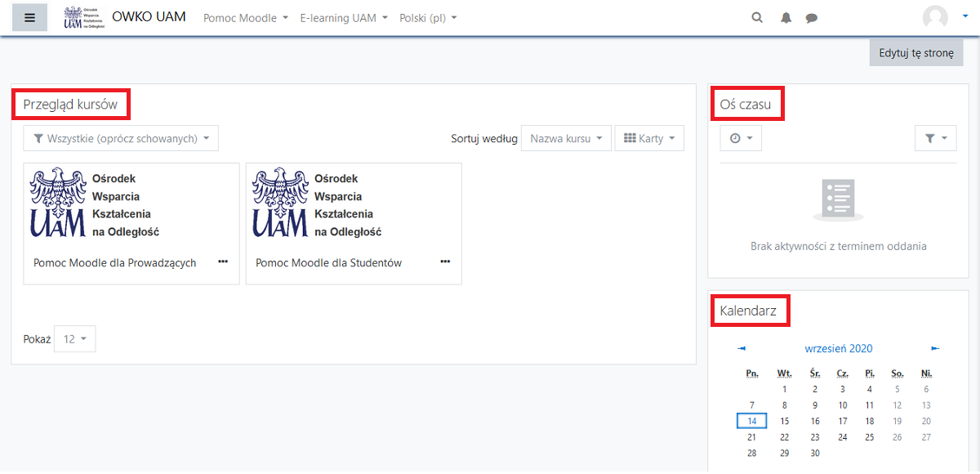This screenshot has width=980, height=474.
Task: Open the 'wrzesień 2020' calendar link
Action: point(839,348)
